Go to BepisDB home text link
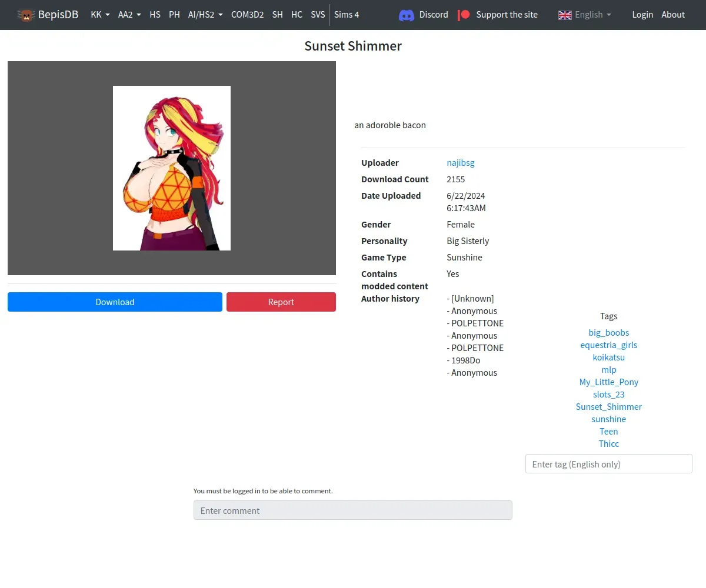 coord(58,15)
